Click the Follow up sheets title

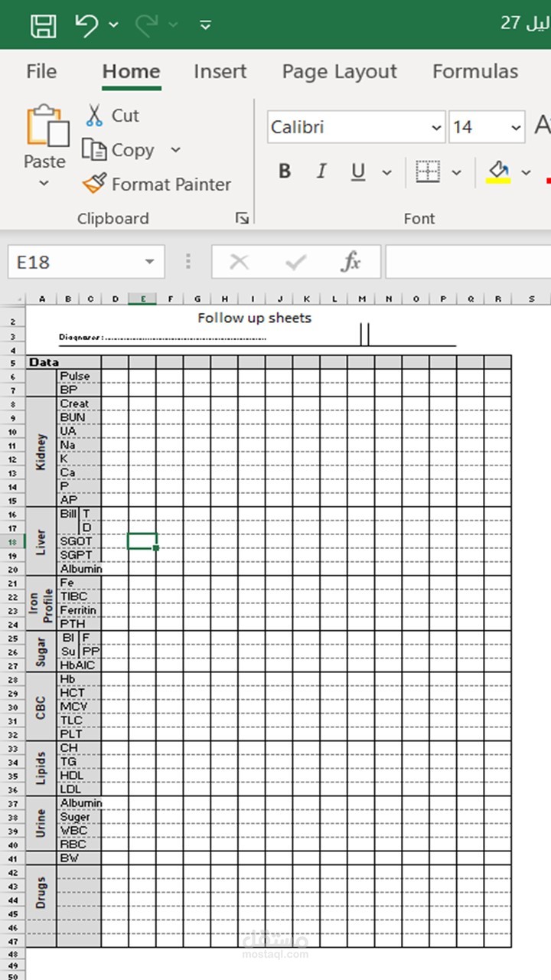coord(254,318)
